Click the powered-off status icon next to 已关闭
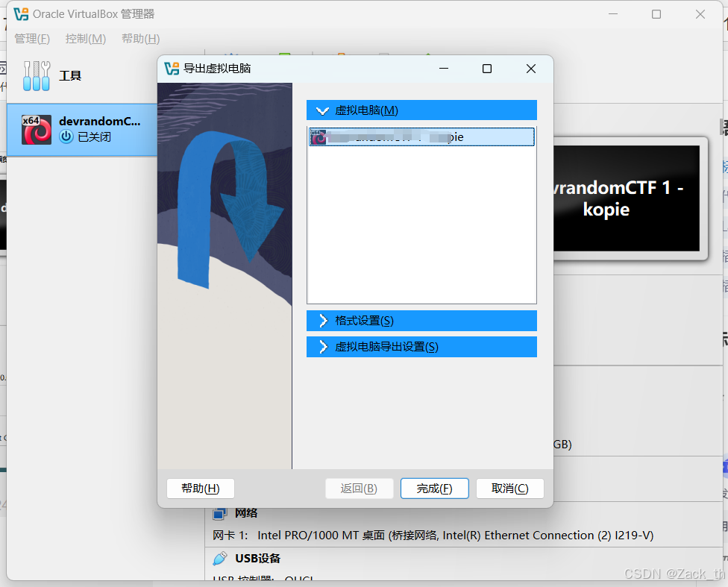Screen dimensions: 728x587 coord(66,136)
